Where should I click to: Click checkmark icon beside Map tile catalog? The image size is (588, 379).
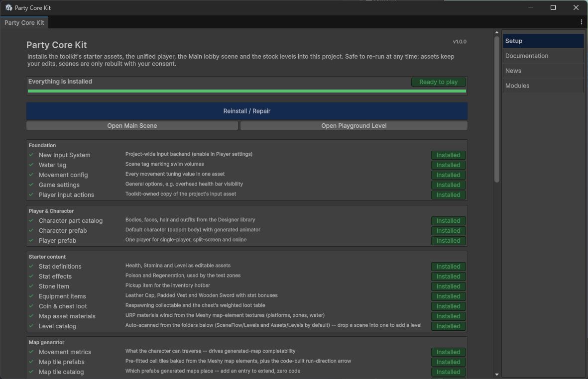click(31, 372)
